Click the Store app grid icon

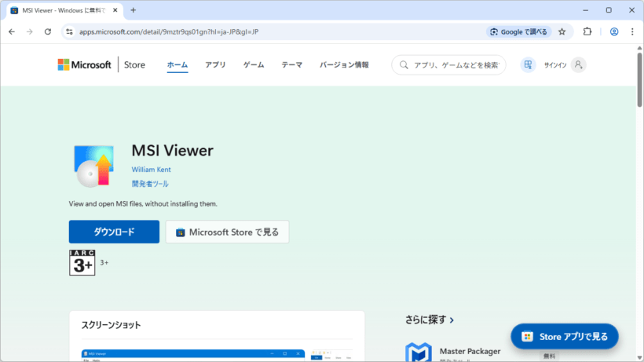[528, 65]
